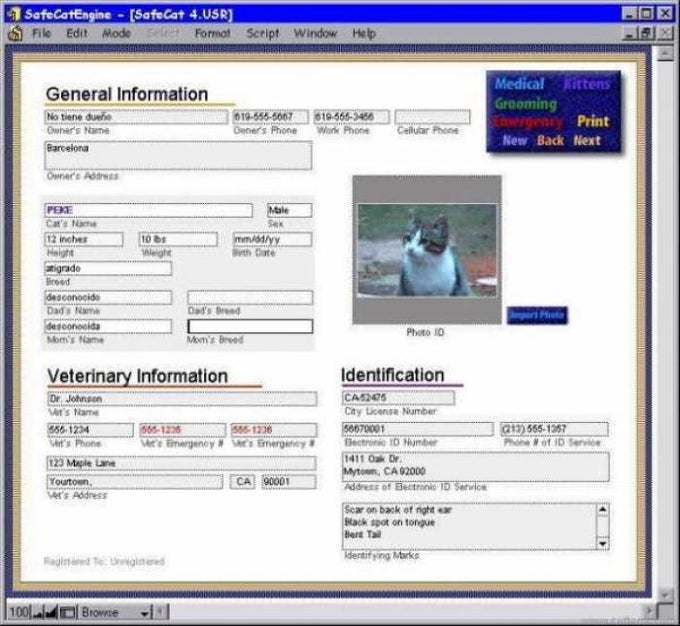Click the Owner's Name field

coord(136,117)
